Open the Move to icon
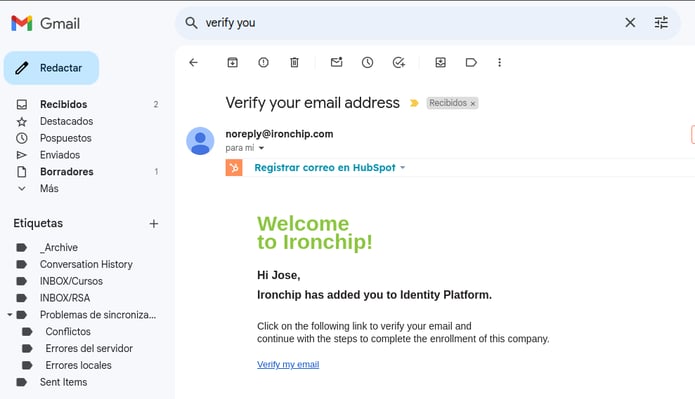Image resolution: width=695 pixels, height=399 pixels. click(441, 63)
